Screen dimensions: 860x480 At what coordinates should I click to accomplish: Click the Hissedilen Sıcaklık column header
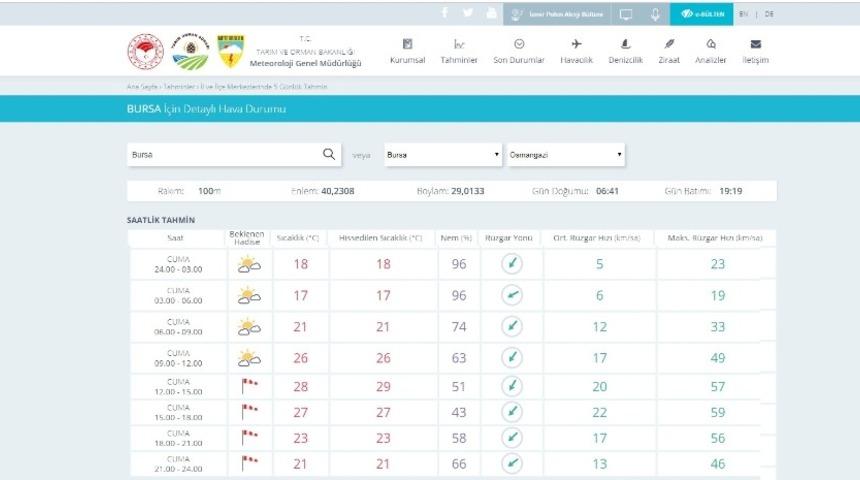click(x=381, y=238)
